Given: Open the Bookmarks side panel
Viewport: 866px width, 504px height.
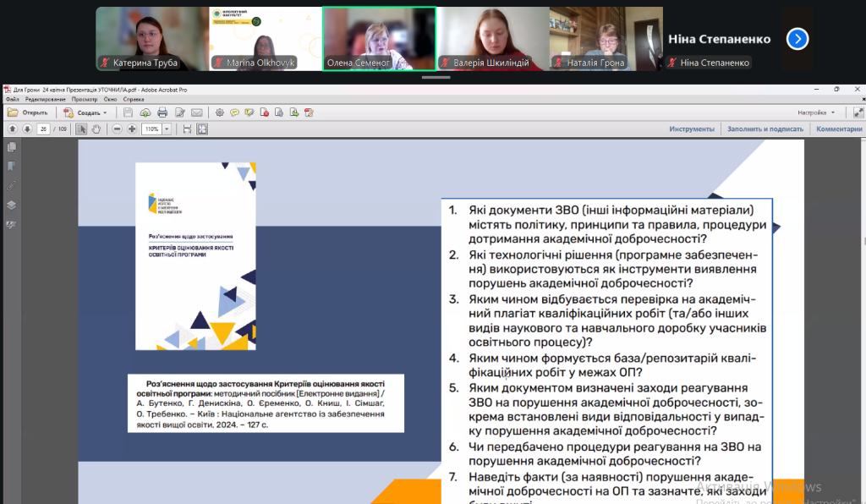Looking at the screenshot, I should 11,166.
